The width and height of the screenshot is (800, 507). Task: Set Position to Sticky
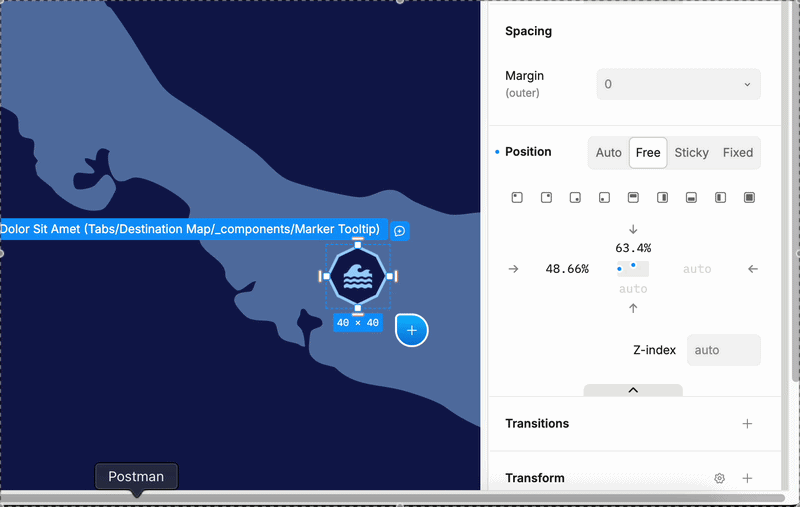pyautogui.click(x=691, y=153)
